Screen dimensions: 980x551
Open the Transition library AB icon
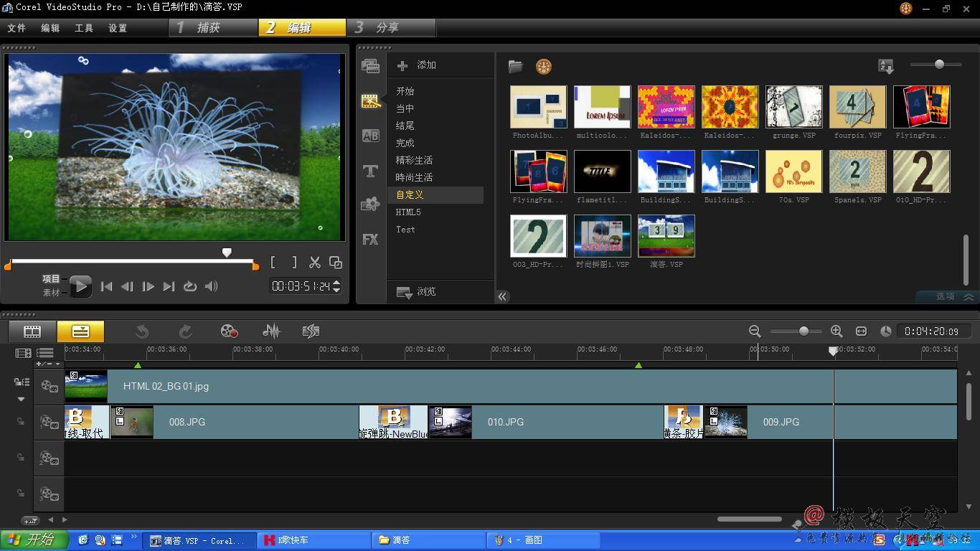tap(370, 136)
